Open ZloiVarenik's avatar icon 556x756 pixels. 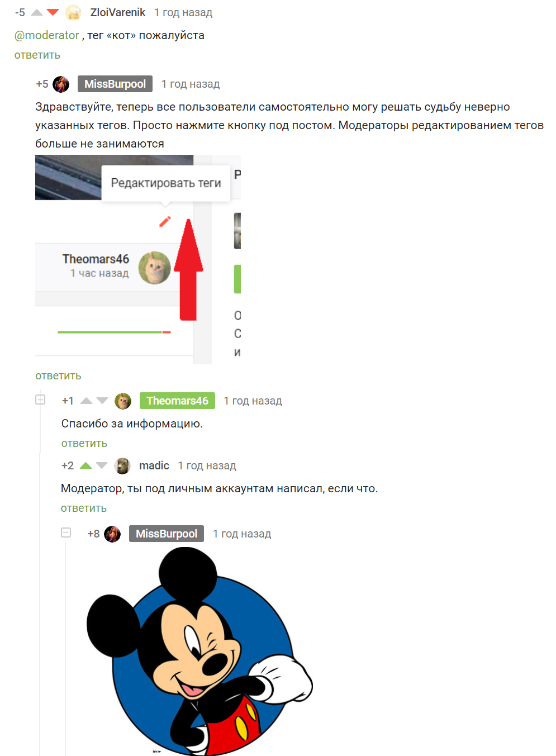[x=73, y=12]
